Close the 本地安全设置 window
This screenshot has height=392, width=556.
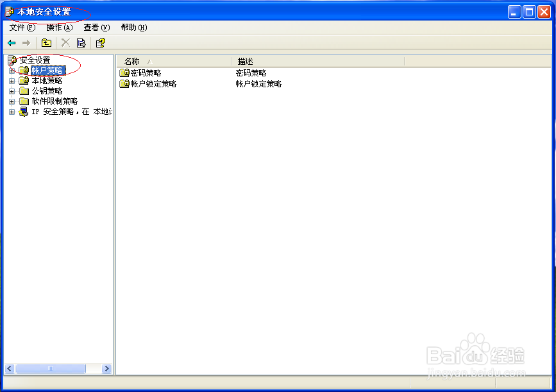544,12
